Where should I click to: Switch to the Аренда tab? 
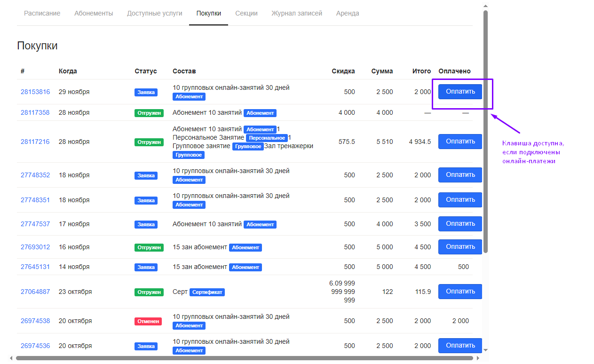click(x=348, y=13)
